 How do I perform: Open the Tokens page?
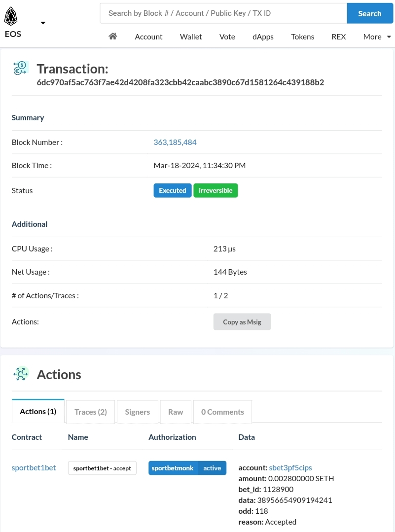pos(302,36)
